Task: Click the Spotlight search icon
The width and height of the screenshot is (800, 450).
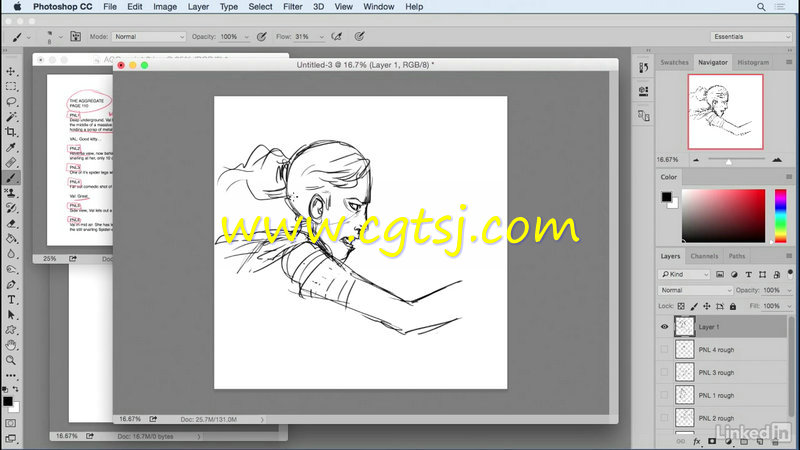Action: (761, 7)
